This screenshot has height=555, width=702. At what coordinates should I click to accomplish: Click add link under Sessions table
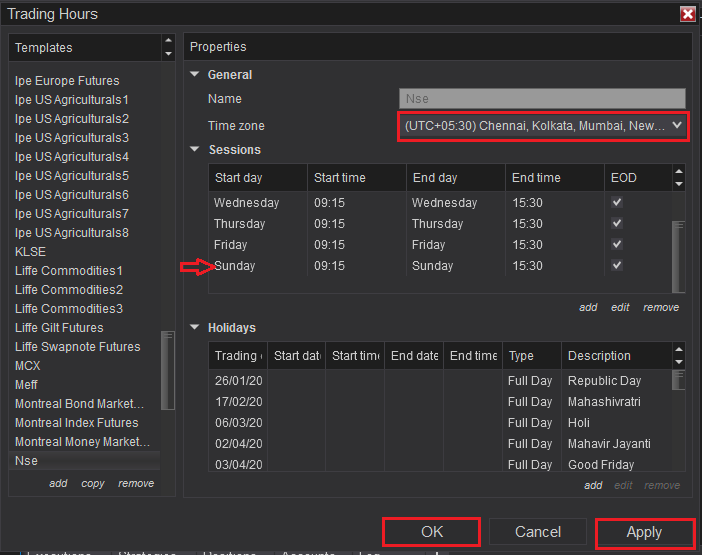[x=588, y=307]
